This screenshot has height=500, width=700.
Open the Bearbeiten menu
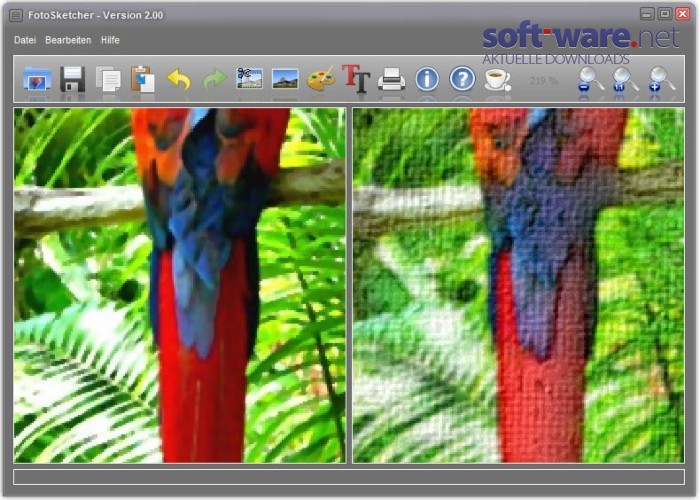point(68,40)
